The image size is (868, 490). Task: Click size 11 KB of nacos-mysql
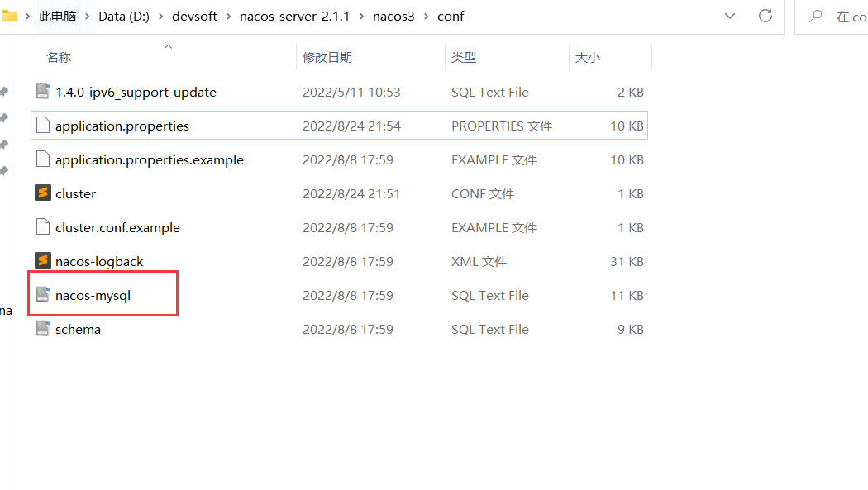[x=627, y=295]
